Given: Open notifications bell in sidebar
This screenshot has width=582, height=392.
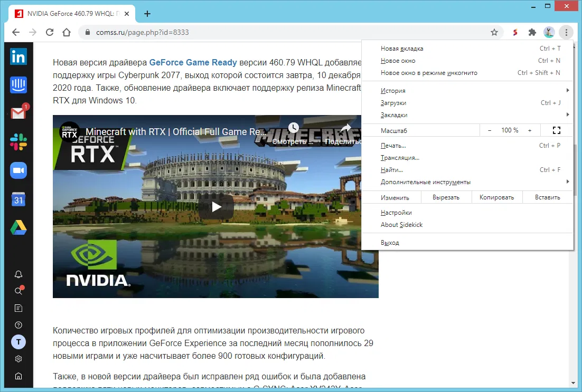Looking at the screenshot, I should tap(18, 274).
